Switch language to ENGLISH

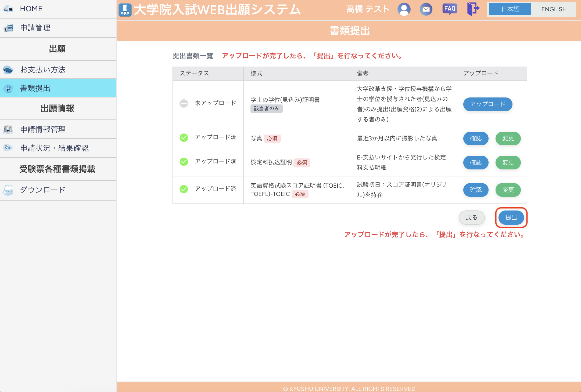pos(554,9)
